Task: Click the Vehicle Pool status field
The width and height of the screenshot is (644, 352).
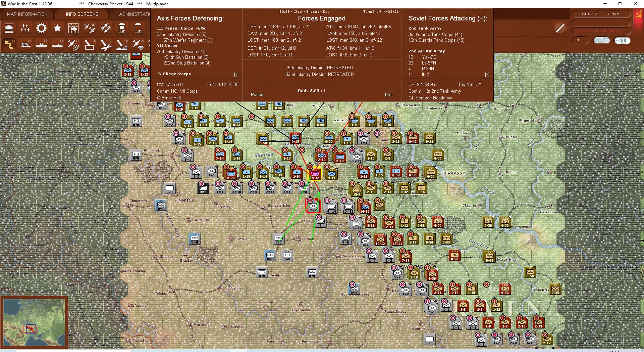Action: tap(601, 31)
